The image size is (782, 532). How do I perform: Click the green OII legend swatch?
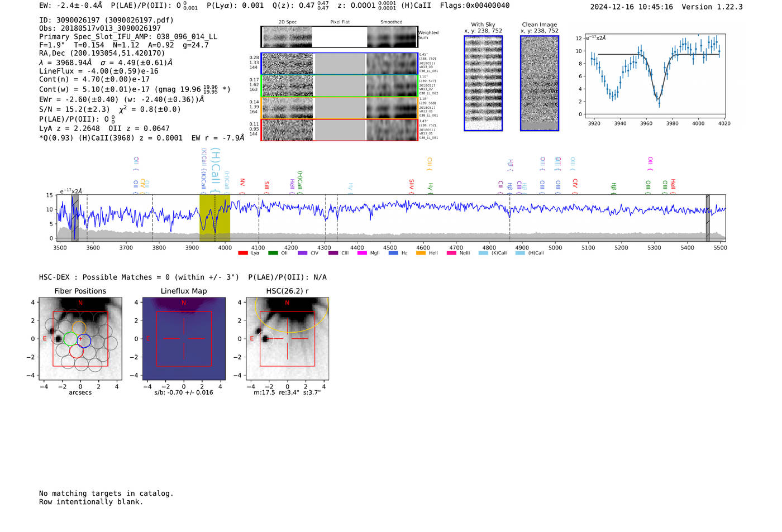273,253
